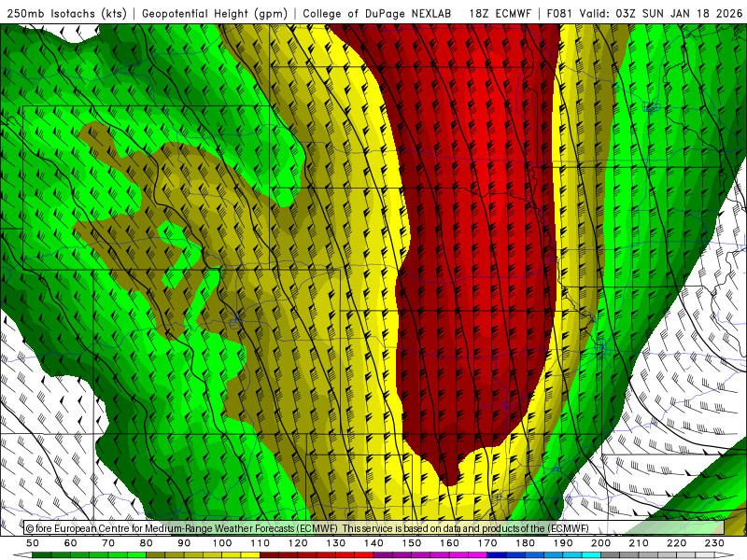Click the '110' label on the color scale
Viewport: 747px width, 560px height.
[261, 543]
